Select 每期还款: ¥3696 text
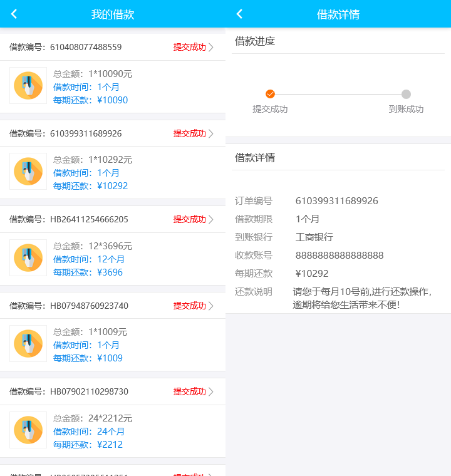 tap(88, 272)
